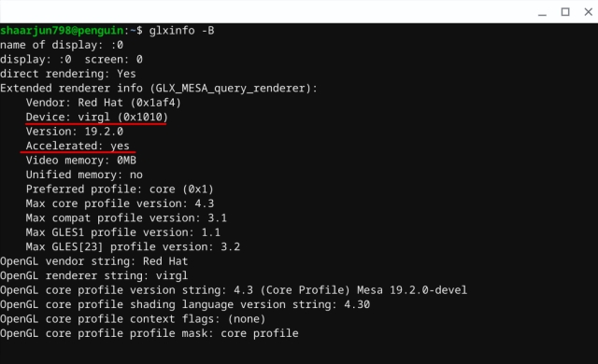The width and height of the screenshot is (598, 364).
Task: Maximize the terminal window
Action: point(565,12)
